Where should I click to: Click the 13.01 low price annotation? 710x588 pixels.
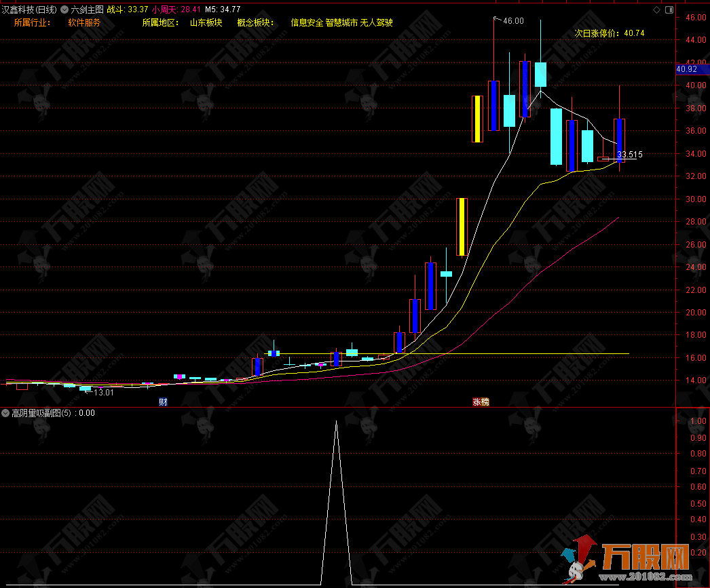click(x=104, y=393)
